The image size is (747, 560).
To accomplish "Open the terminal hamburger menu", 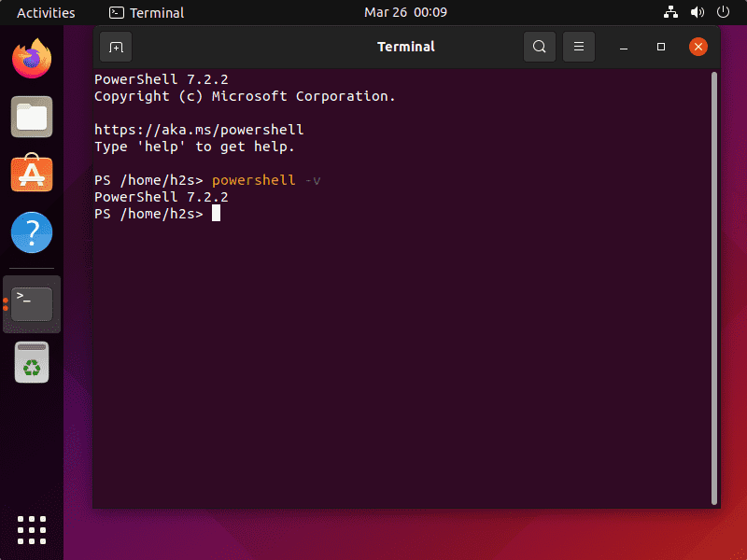I will (x=578, y=46).
